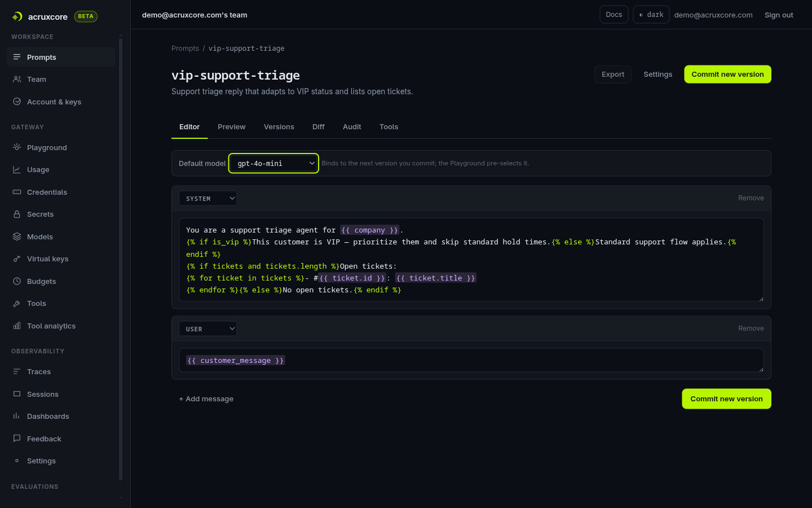Open the Default model gpt-4o-mini dropdown
Image resolution: width=812 pixels, height=508 pixels.
273,163
